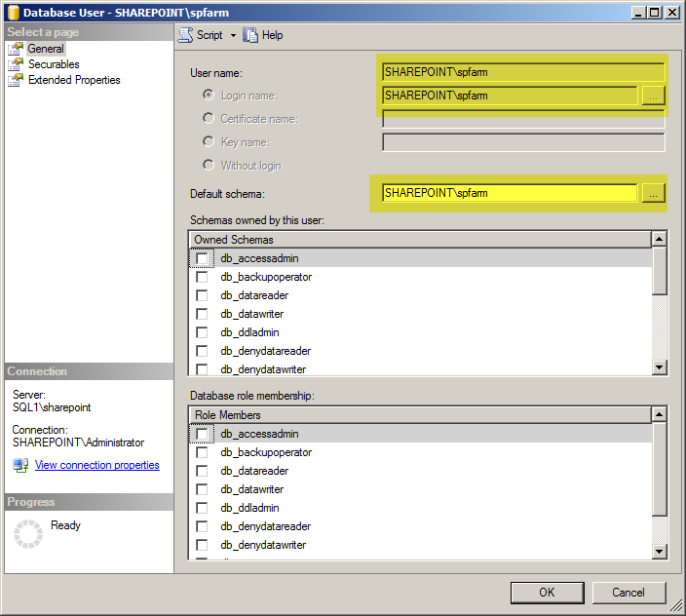Check db_datareader in Owned Schemas

click(202, 295)
